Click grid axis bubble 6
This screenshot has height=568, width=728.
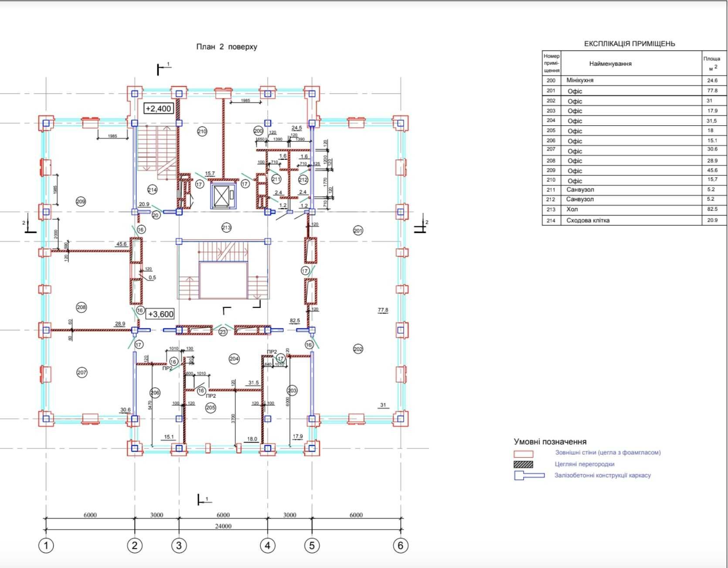point(401,545)
